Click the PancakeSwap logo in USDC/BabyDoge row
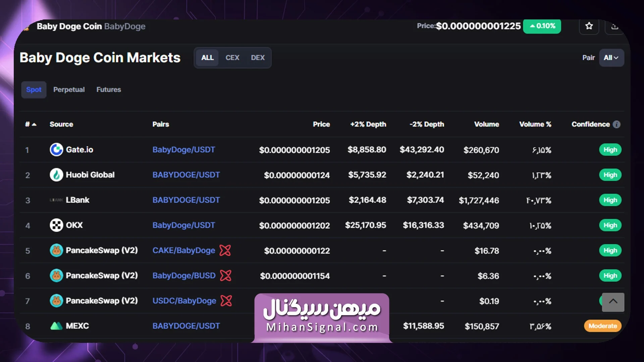644x362 pixels. pyautogui.click(x=56, y=301)
